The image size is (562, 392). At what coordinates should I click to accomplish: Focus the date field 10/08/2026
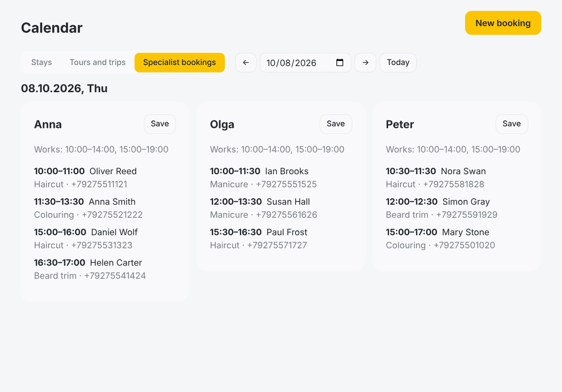(x=305, y=63)
